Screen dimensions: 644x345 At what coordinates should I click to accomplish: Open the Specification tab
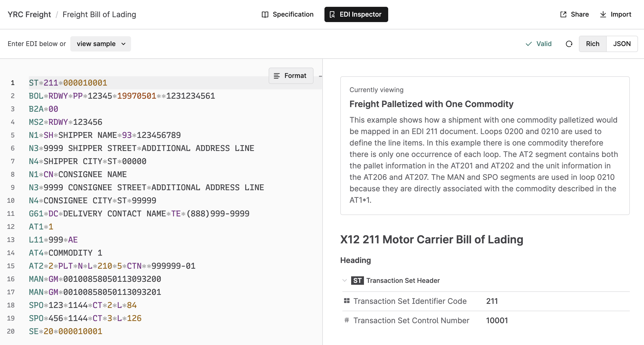(x=287, y=14)
